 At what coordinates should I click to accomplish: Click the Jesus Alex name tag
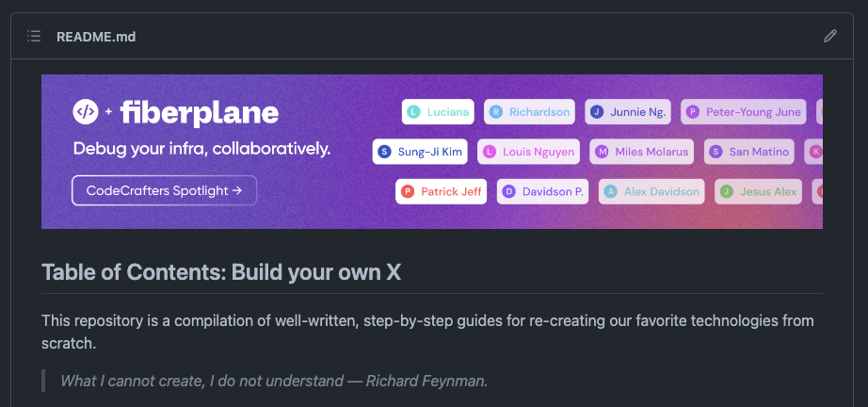pyautogui.click(x=759, y=191)
